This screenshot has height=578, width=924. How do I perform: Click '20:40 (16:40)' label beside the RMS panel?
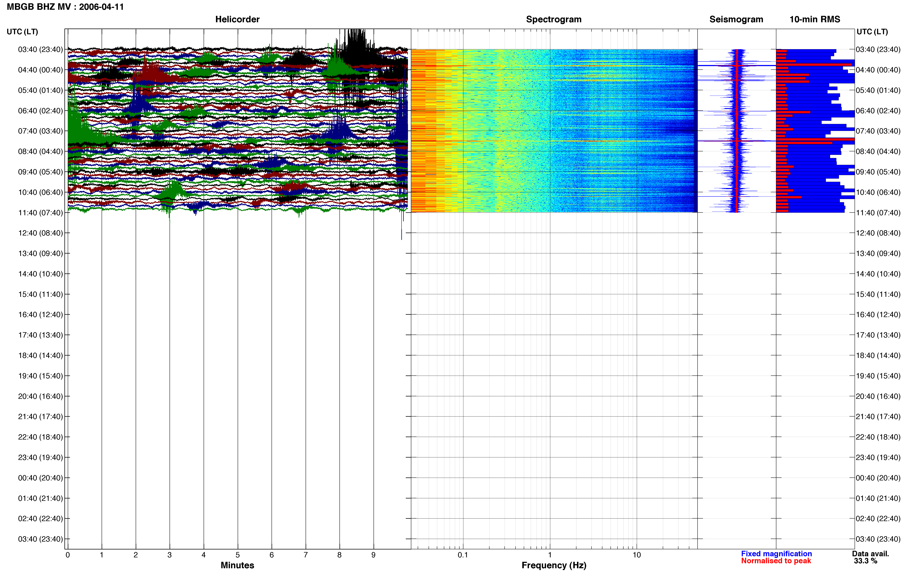tap(878, 396)
